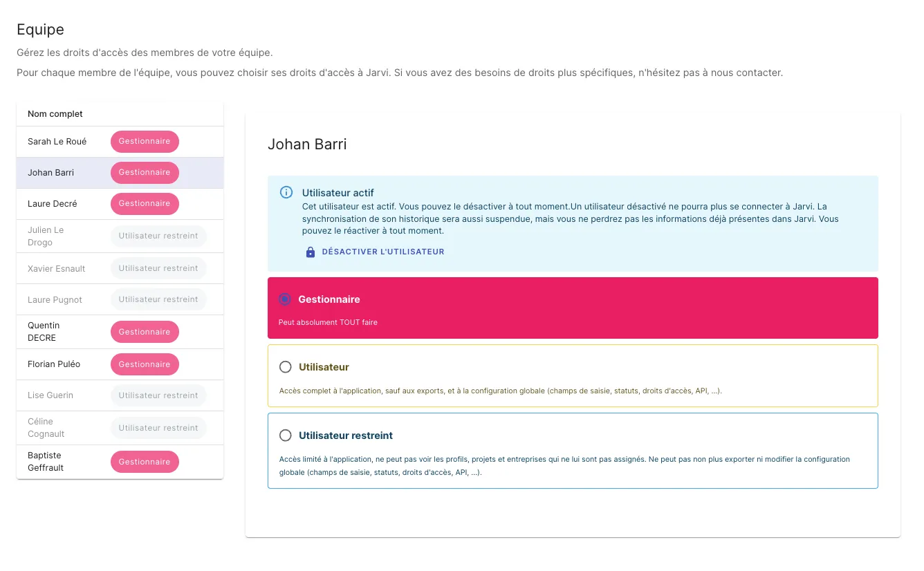Viewport: 924px width, 571px height.
Task: Select the Utilisateur access level radio button
Action: (286, 367)
